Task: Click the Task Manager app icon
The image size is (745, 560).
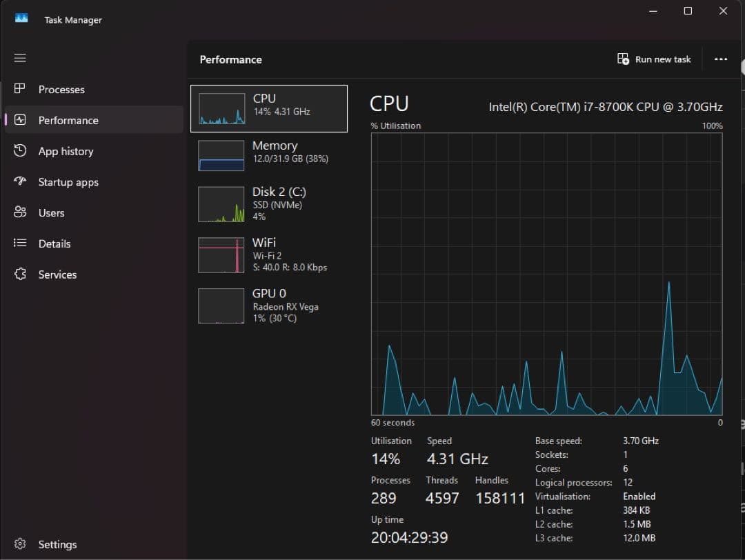Action: 21,19
